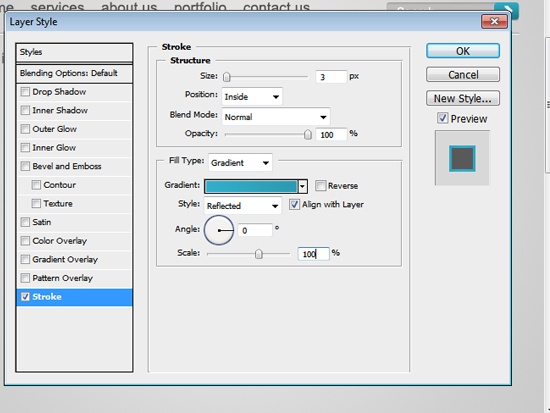Select the Inner Shadow label
The image size is (550, 413).
60,111
